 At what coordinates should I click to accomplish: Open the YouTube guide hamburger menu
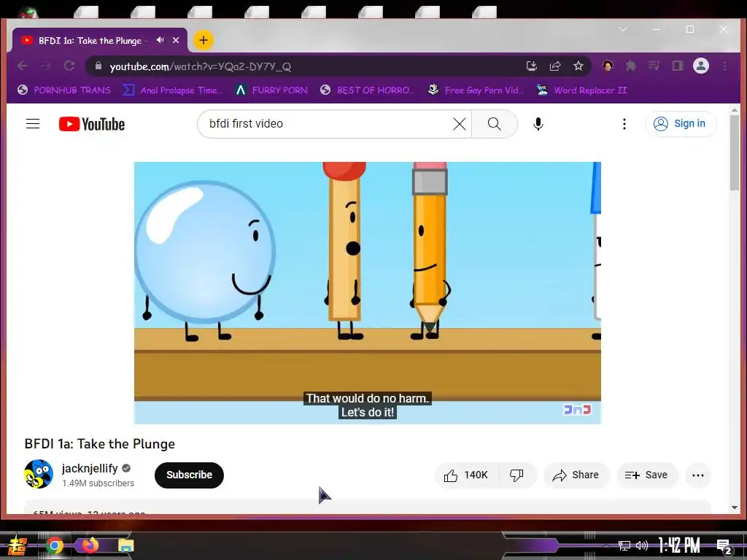[32, 124]
